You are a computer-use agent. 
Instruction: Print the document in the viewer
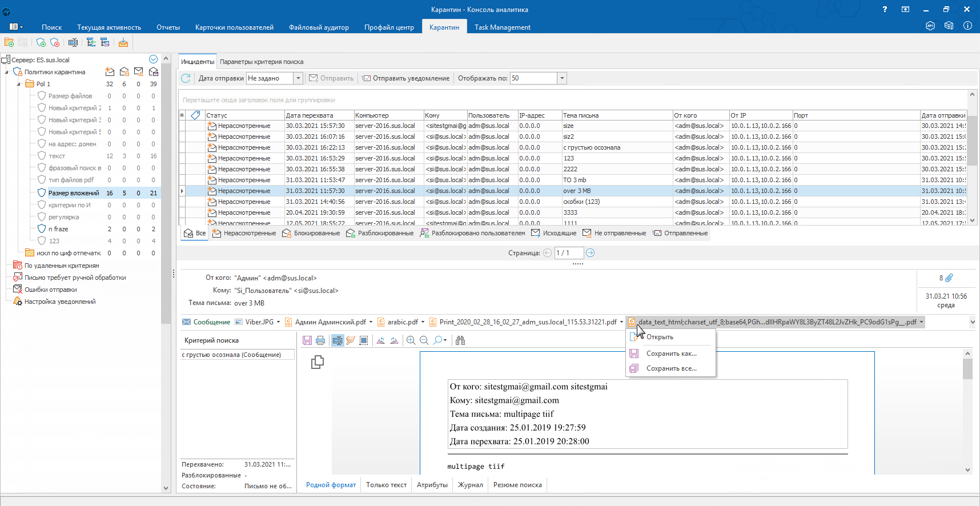(x=320, y=340)
